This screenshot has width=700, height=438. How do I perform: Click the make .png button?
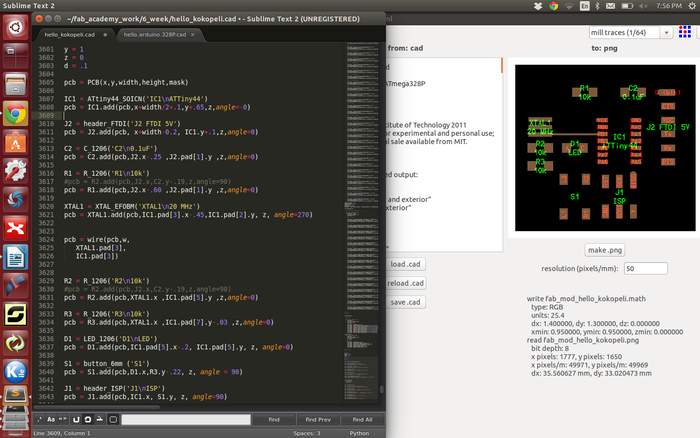point(604,250)
